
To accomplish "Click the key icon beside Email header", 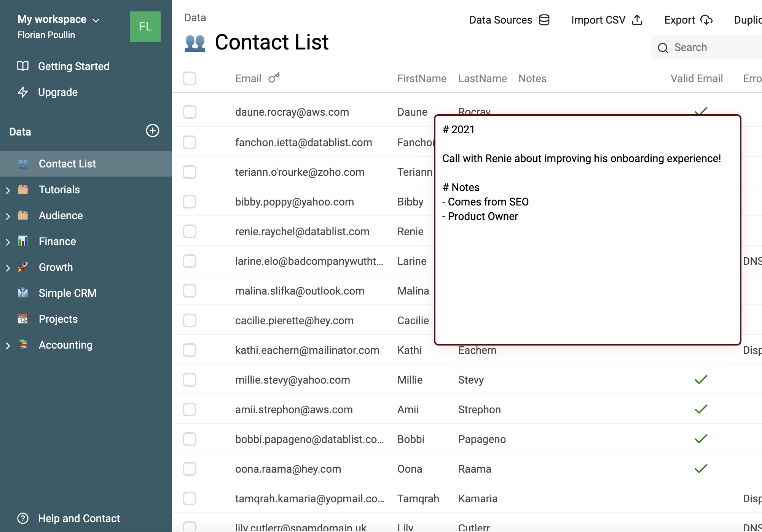I will 274,78.
